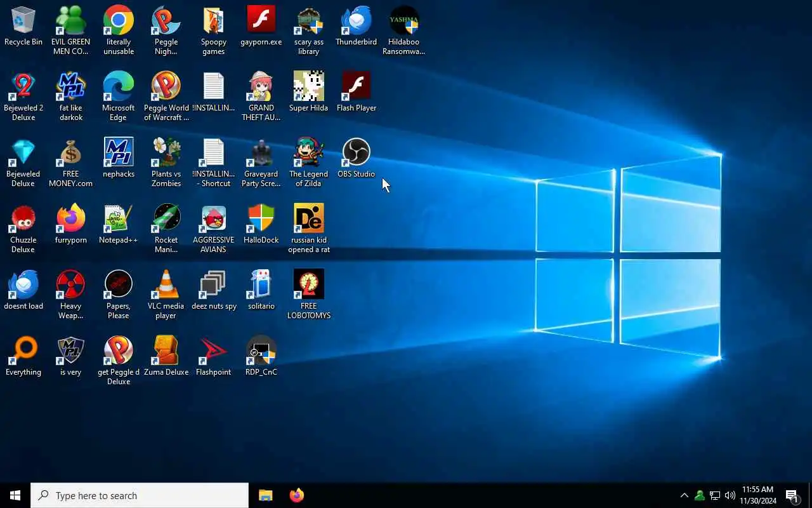Image resolution: width=812 pixels, height=508 pixels.
Task: Select the Flash Player shortcut
Action: (x=357, y=93)
